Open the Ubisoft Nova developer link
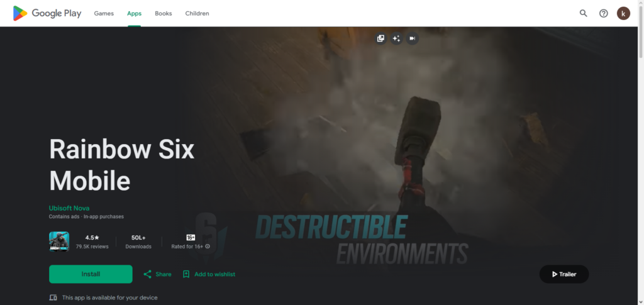 (69, 208)
